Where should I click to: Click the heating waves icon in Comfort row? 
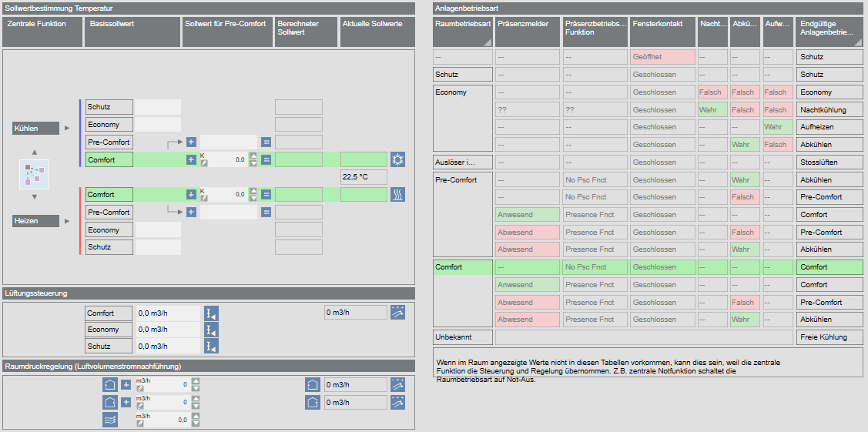tap(397, 195)
